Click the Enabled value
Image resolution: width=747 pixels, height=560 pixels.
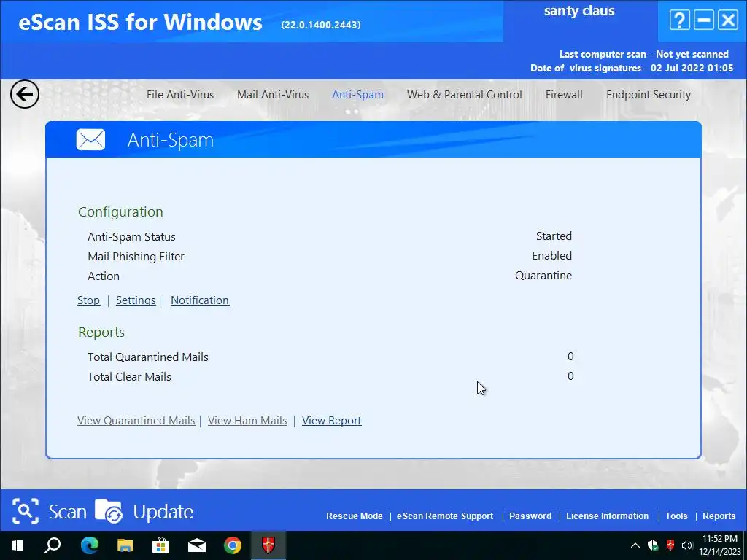tap(551, 256)
